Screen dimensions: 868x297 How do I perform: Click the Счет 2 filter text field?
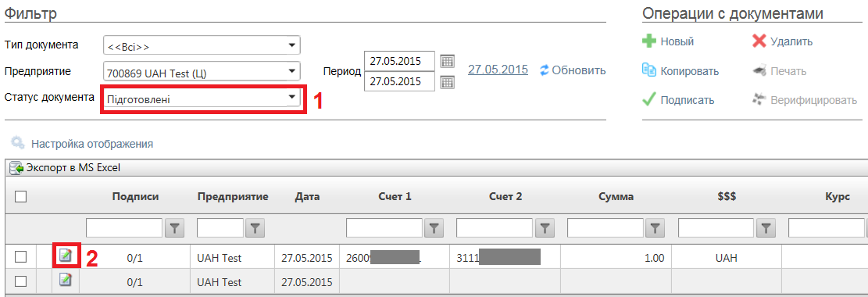(495, 227)
